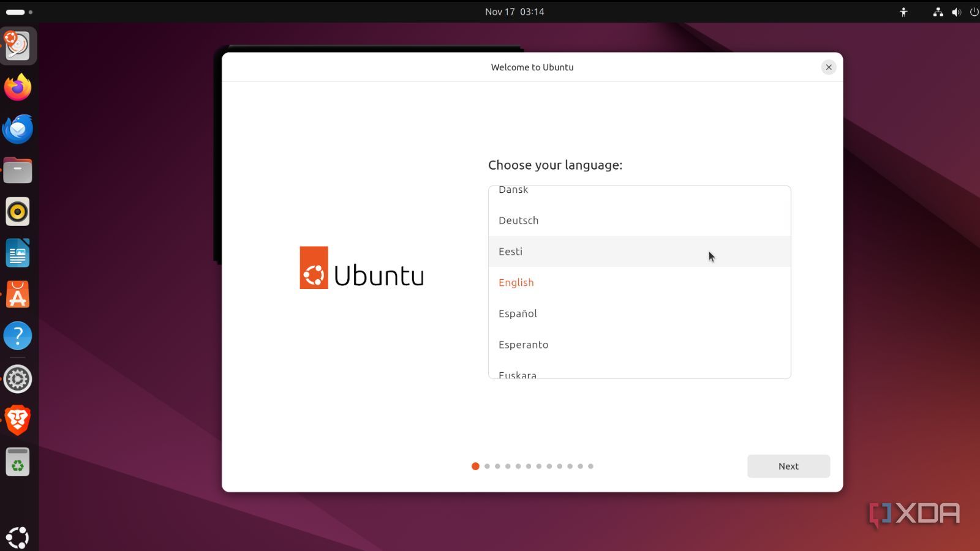Select Dansk in the language list
The image size is (980, 551).
[639, 195]
